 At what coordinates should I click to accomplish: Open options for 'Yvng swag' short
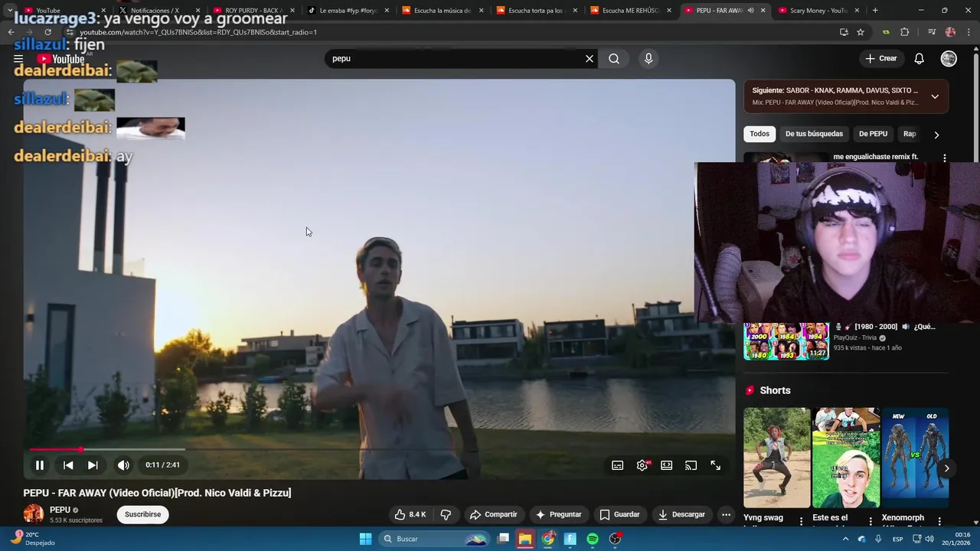802,521
